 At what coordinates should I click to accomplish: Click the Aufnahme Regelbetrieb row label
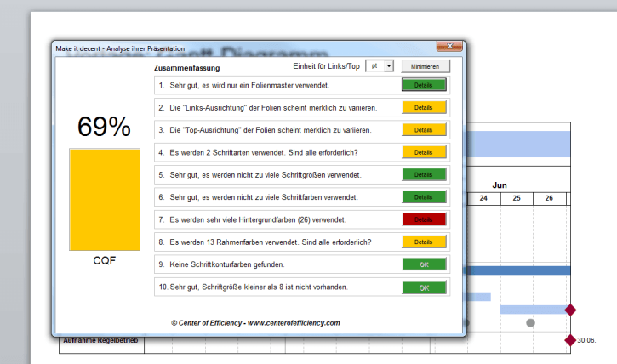coord(100,340)
